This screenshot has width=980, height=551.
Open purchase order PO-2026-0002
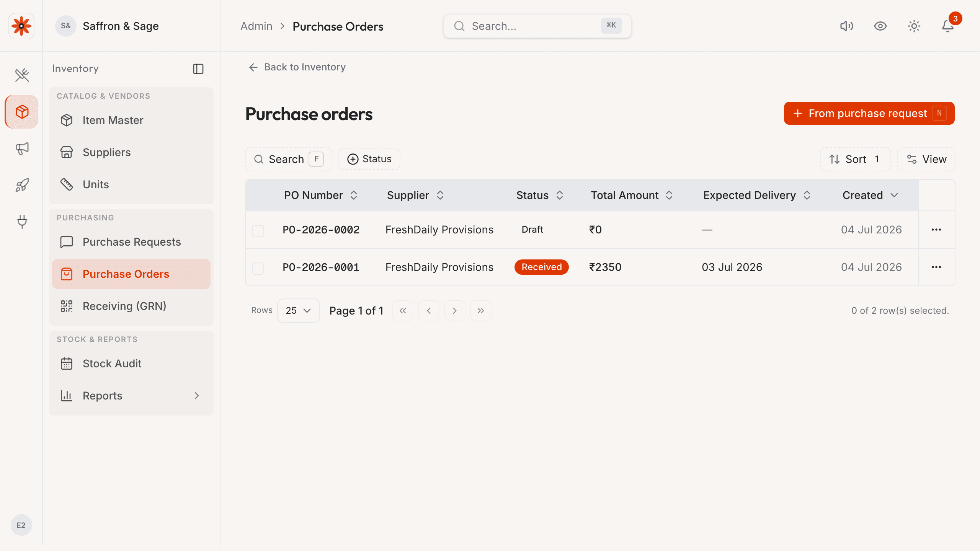point(321,230)
